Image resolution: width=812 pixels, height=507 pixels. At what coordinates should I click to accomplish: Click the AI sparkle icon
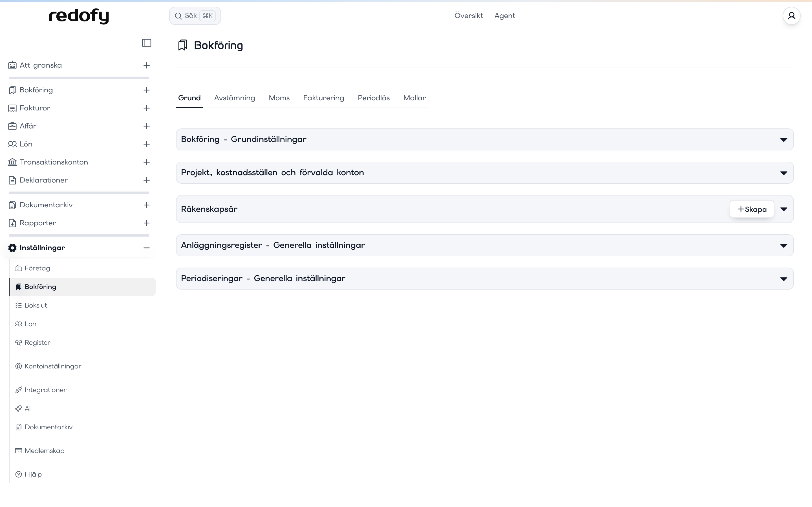(x=18, y=408)
